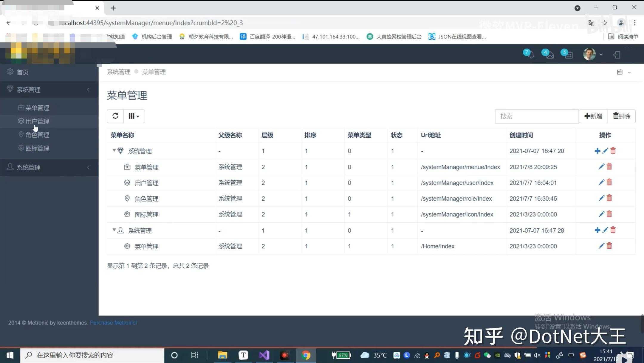The height and width of the screenshot is (363, 644).
Task: Delete the 角色管理 table row
Action: coord(609,198)
